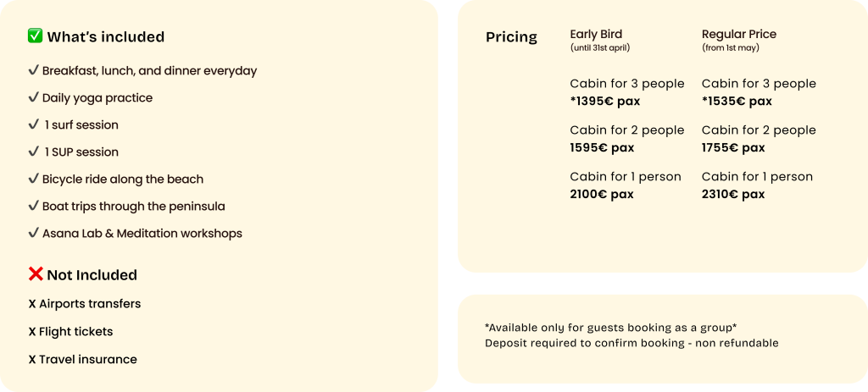868x392 pixels.
Task: Click the non refundable deposit notice text
Action: tap(632, 343)
